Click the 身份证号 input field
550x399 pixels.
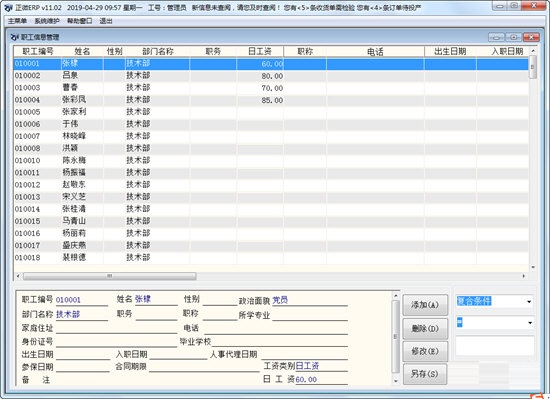[x=116, y=341]
